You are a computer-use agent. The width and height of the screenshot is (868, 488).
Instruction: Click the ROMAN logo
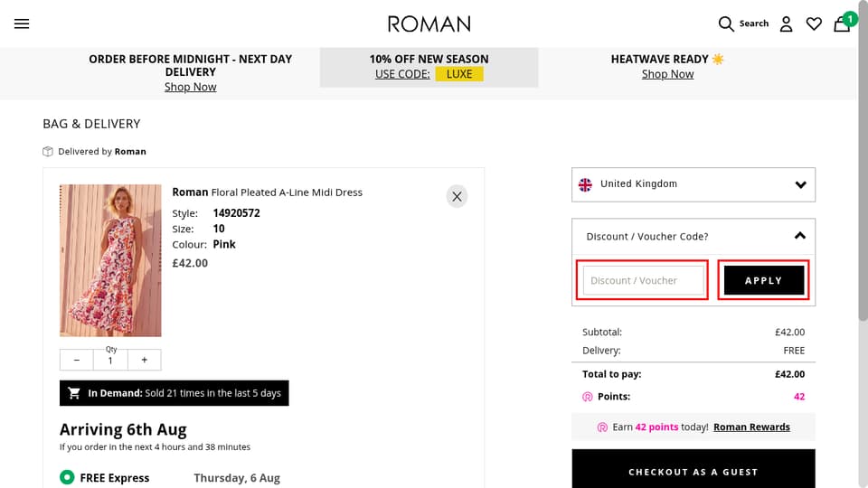(x=429, y=23)
